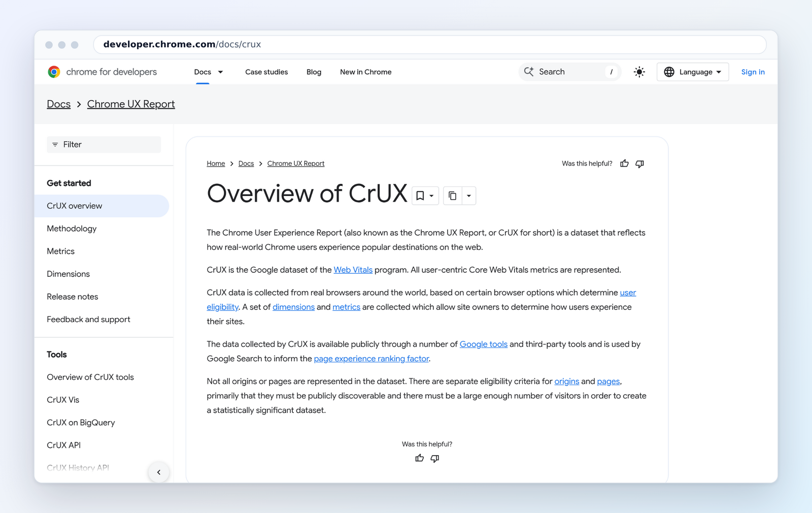This screenshot has height=513, width=812.
Task: Click the large Docs header breadcrumb
Action: [x=59, y=104]
